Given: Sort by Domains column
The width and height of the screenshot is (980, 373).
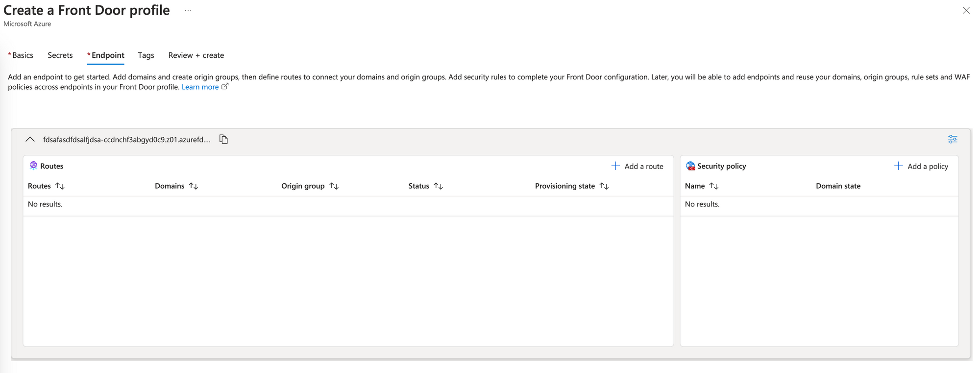Looking at the screenshot, I should pos(176,186).
